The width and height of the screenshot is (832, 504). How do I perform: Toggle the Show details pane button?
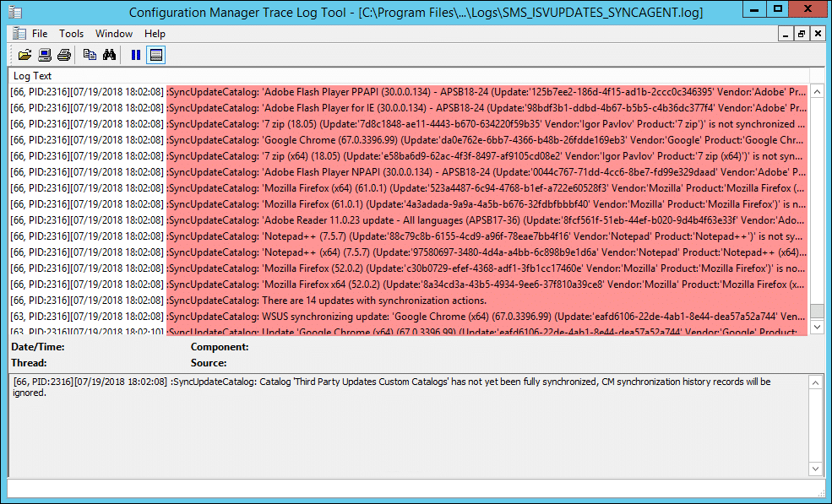[156, 55]
